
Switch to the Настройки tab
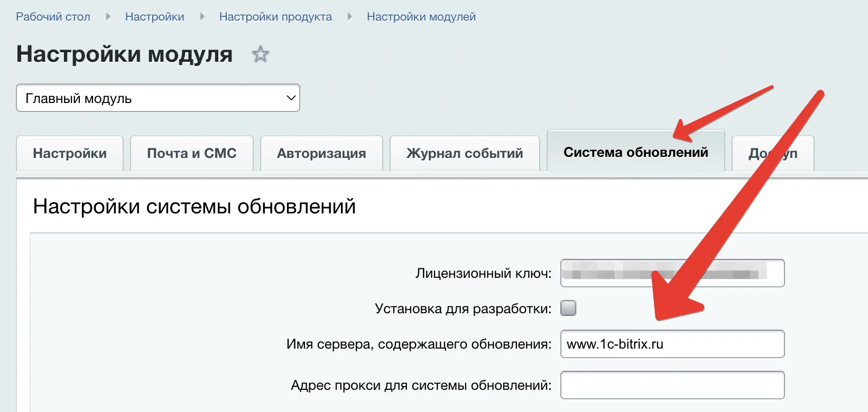70,154
